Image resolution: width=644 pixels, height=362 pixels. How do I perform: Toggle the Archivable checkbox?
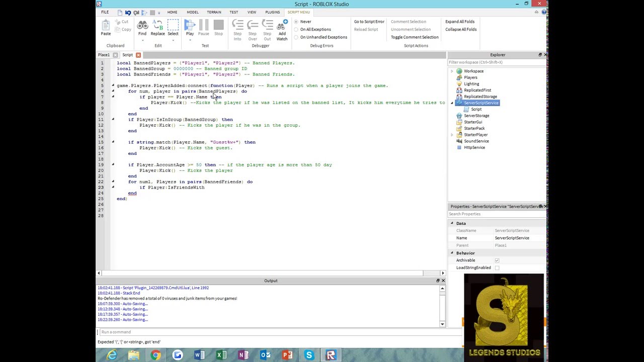pyautogui.click(x=497, y=260)
